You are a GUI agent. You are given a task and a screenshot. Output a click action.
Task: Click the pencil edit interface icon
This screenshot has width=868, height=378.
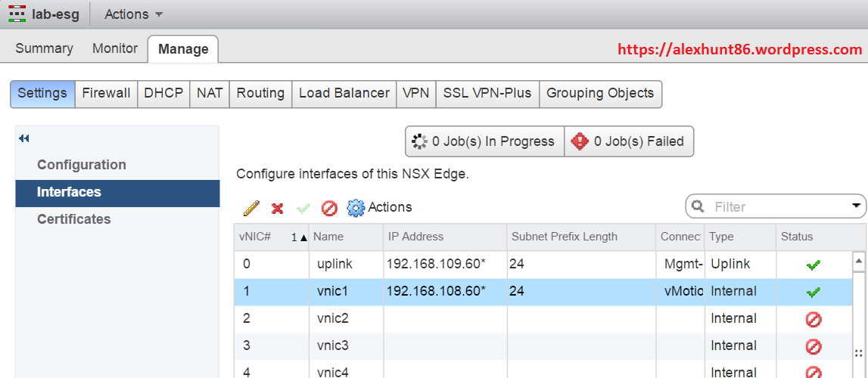pos(251,207)
